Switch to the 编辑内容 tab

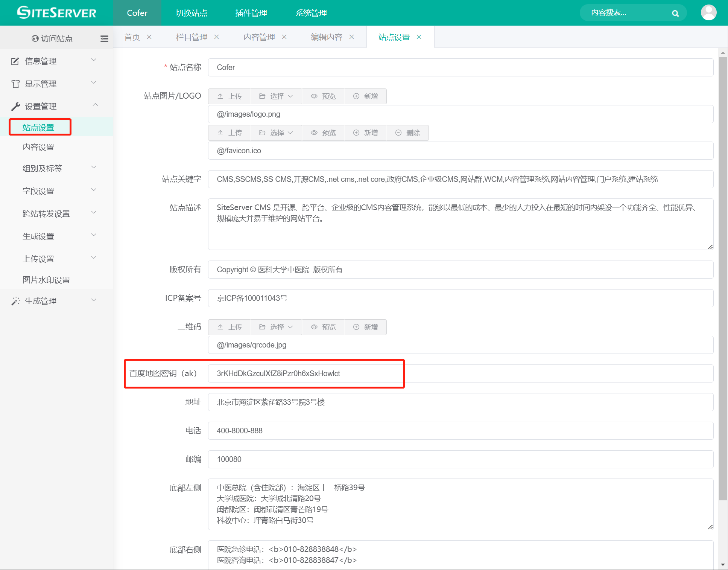point(327,37)
